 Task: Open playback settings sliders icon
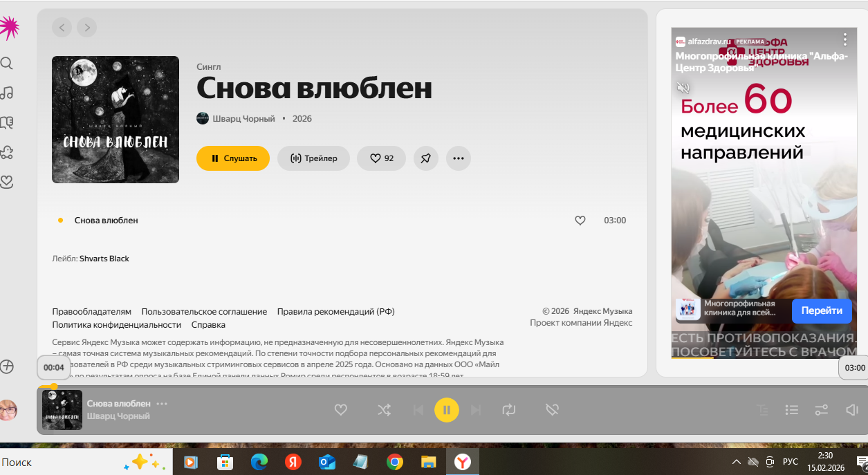tap(822, 410)
